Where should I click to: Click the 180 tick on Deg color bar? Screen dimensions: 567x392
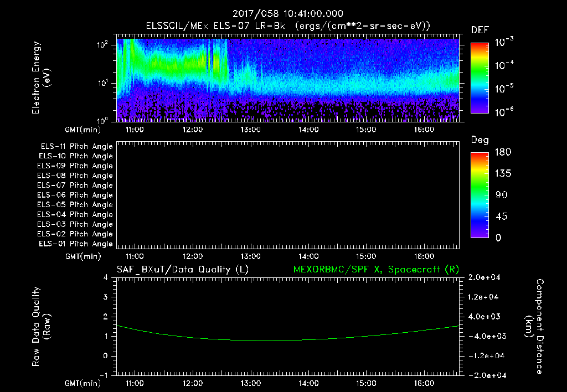503,152
